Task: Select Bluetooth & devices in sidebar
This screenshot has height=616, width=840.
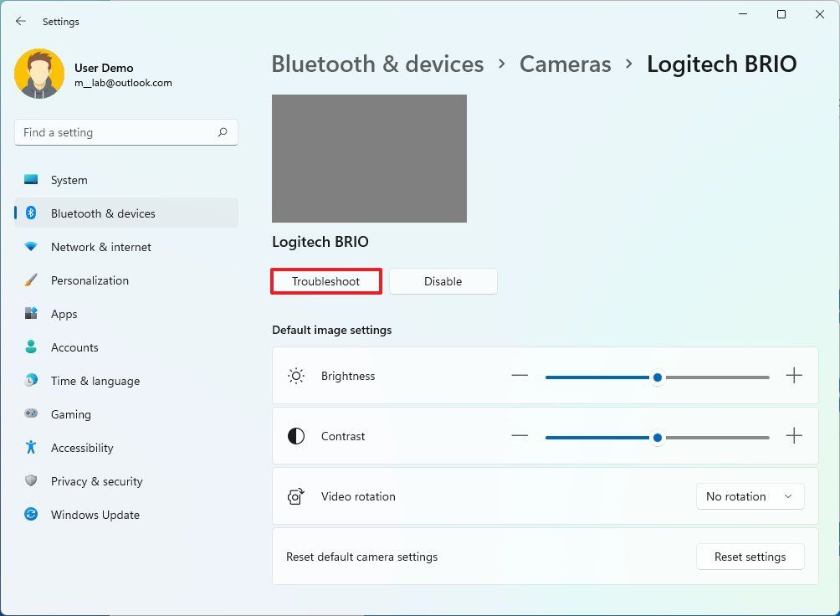Action: coord(104,213)
